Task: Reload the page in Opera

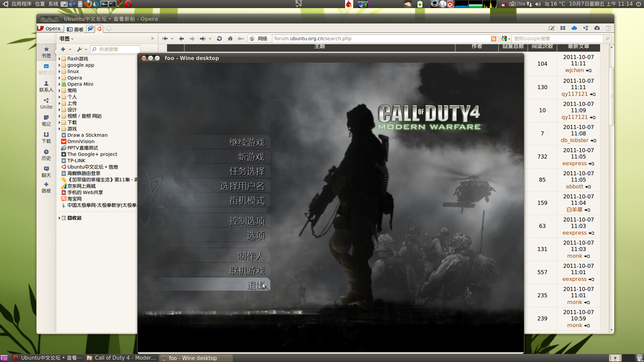Action: tap(219, 39)
